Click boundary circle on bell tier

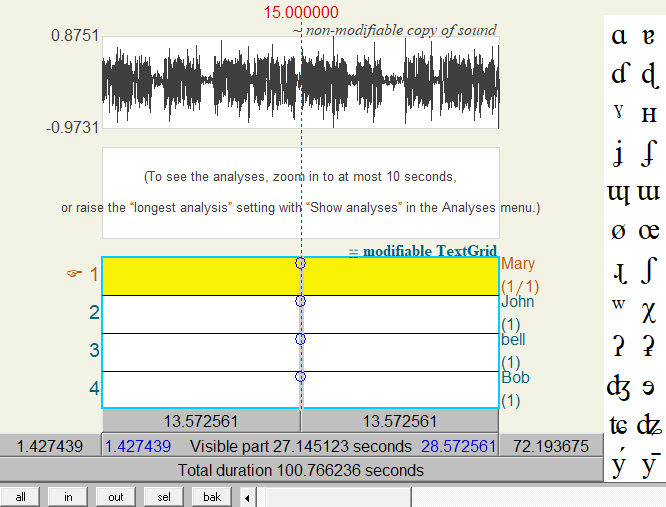tap(300, 339)
